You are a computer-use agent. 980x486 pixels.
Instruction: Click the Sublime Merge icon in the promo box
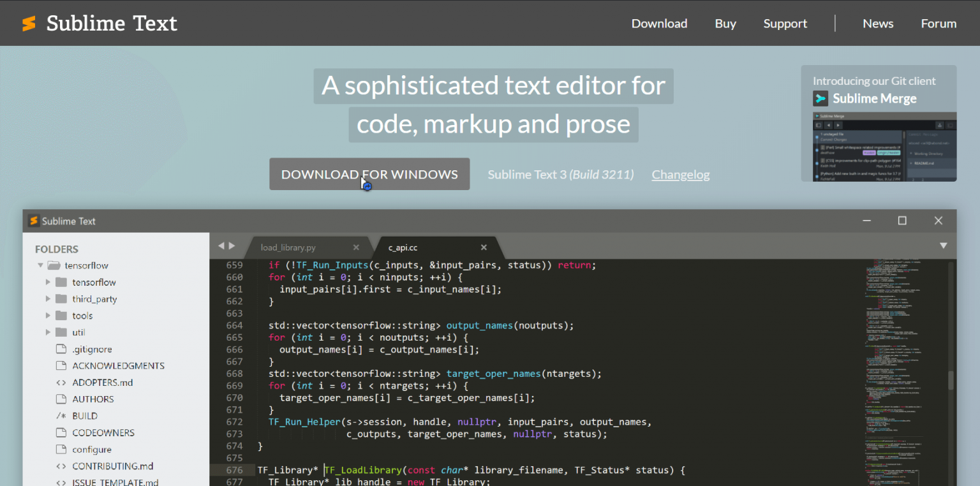[822, 98]
